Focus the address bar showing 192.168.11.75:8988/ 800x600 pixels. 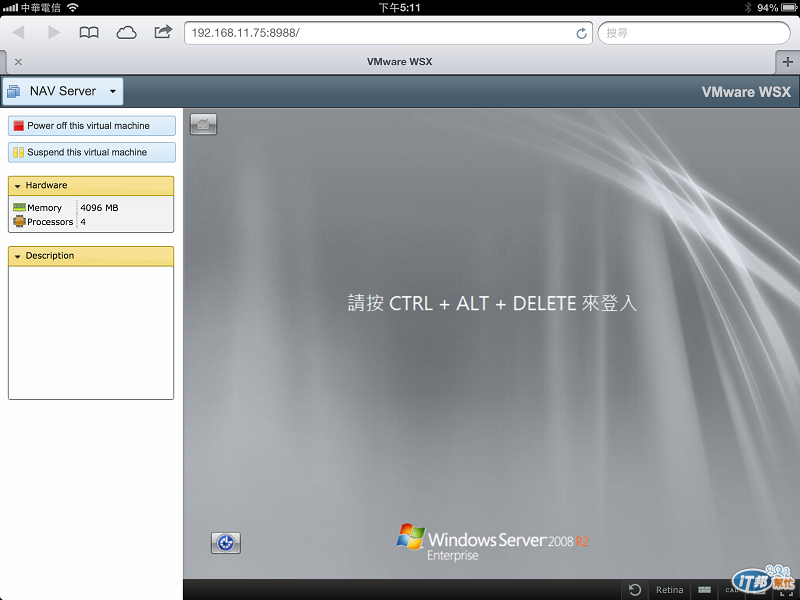point(388,33)
